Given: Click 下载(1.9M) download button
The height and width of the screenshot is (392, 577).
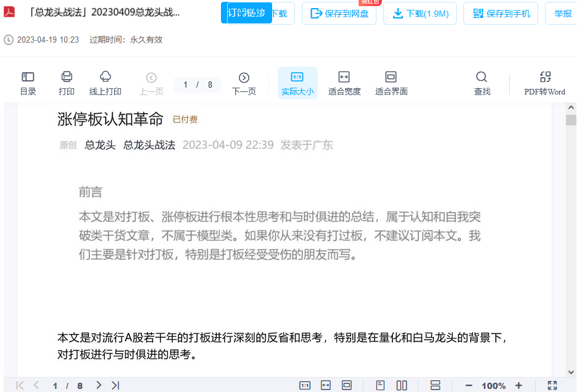Looking at the screenshot, I should pyautogui.click(x=420, y=14).
